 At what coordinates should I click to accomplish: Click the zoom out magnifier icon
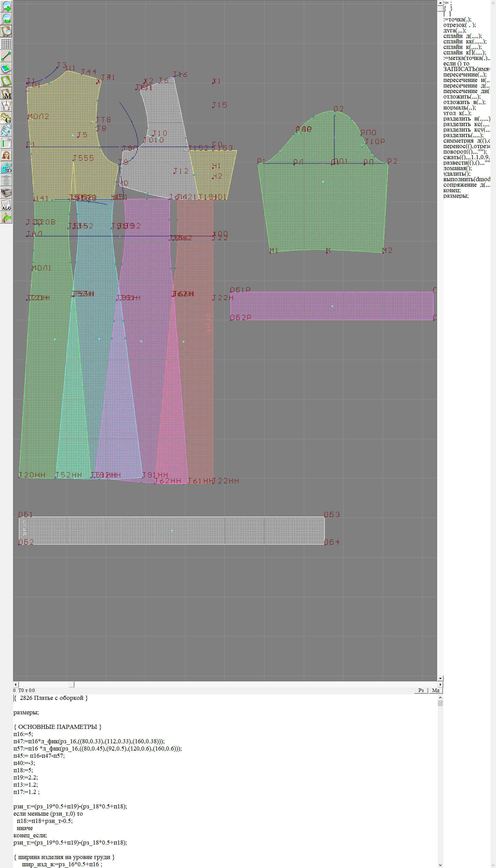[x=6, y=19]
